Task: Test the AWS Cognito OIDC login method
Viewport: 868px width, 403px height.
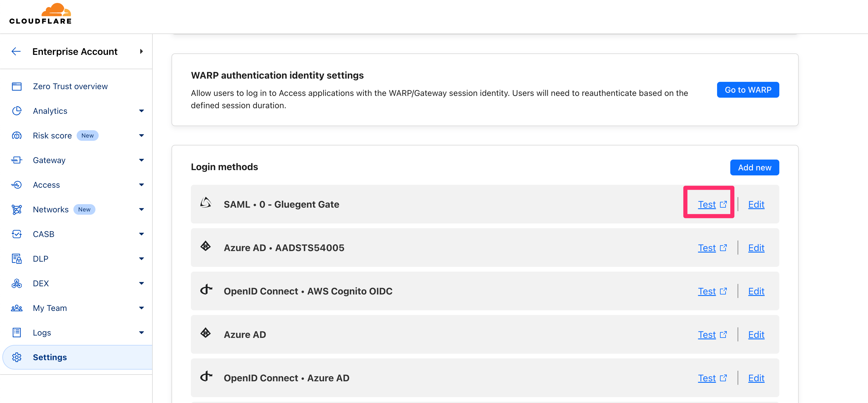Action: pyautogui.click(x=706, y=291)
